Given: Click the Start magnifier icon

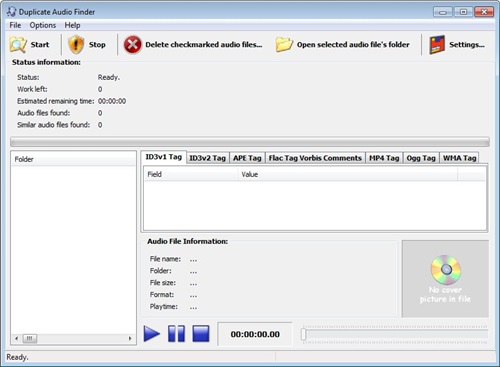Looking at the screenshot, I should 18,45.
